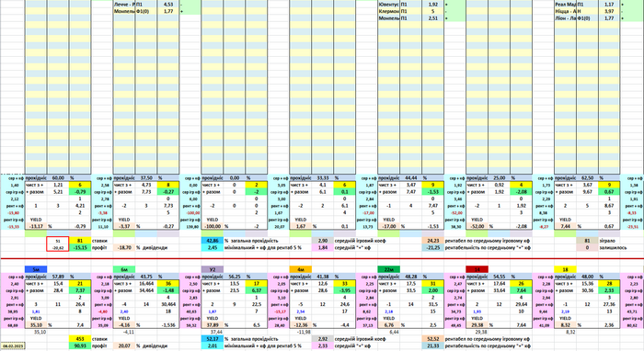This screenshot has width=644, height=351.
Task: Click the 24,23 profitability cell
Action: pyautogui.click(x=433, y=241)
